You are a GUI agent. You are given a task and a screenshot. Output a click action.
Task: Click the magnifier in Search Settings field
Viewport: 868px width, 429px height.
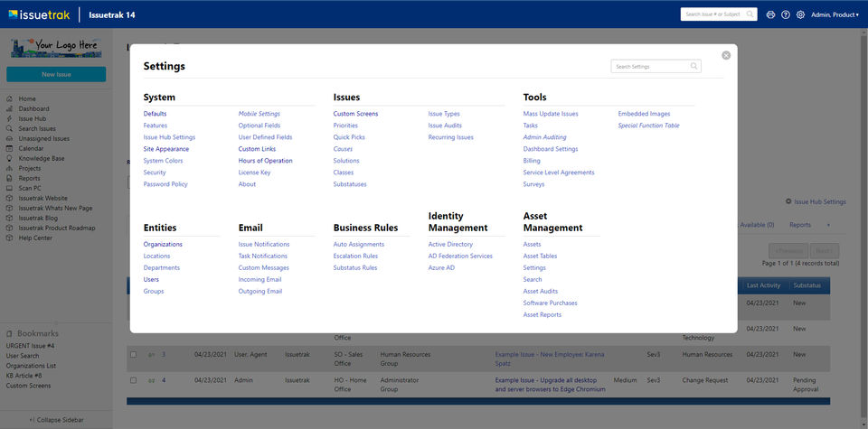click(693, 66)
